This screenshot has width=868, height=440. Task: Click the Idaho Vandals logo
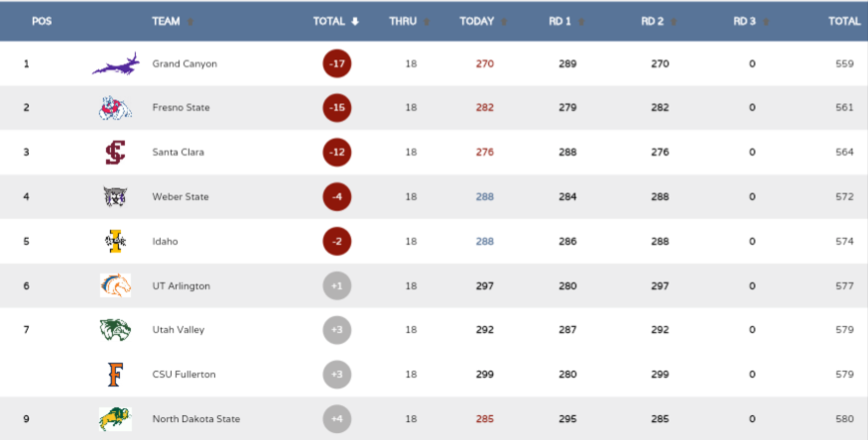pyautogui.click(x=115, y=242)
